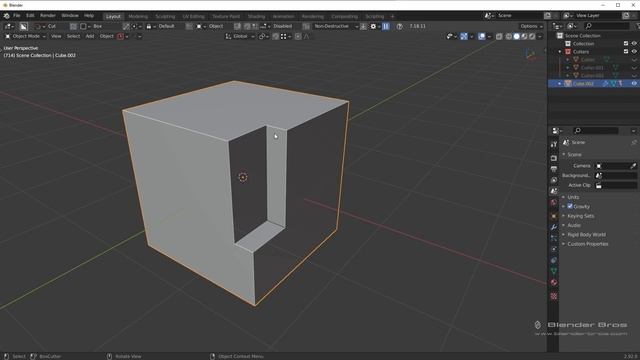The height and width of the screenshot is (360, 640).
Task: Open BoxCutter settings gear icon
Action: pyautogui.click(x=373, y=26)
